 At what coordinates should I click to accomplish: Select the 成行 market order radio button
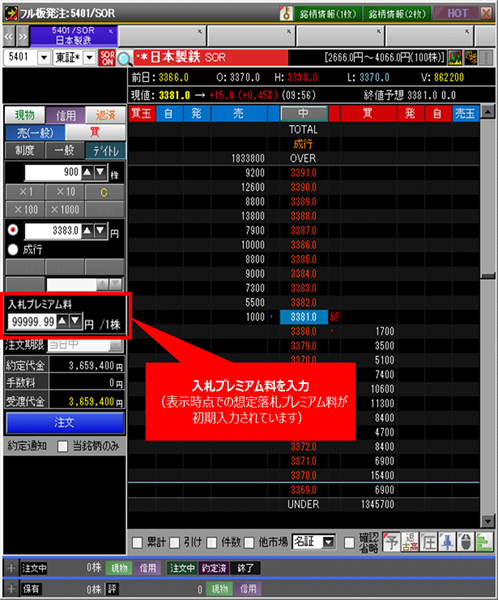pos(13,249)
